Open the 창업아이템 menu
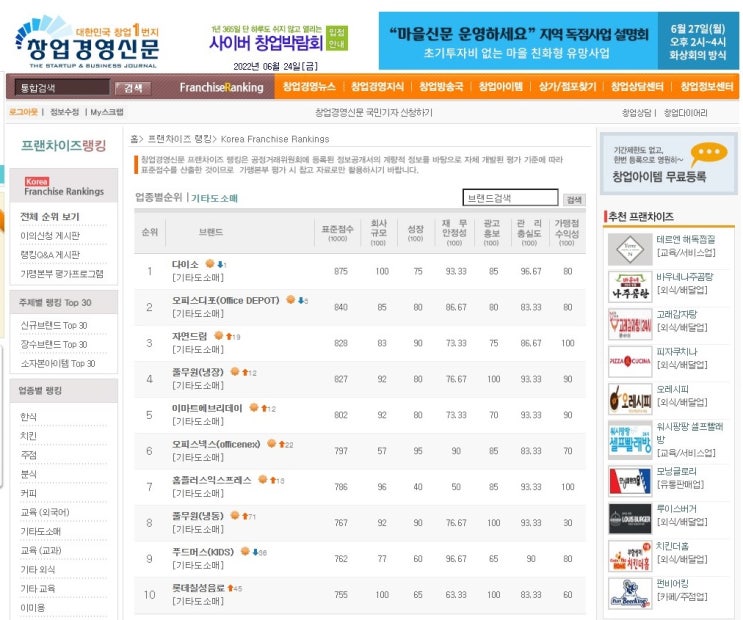Image resolution: width=743 pixels, height=620 pixels. [x=500, y=87]
